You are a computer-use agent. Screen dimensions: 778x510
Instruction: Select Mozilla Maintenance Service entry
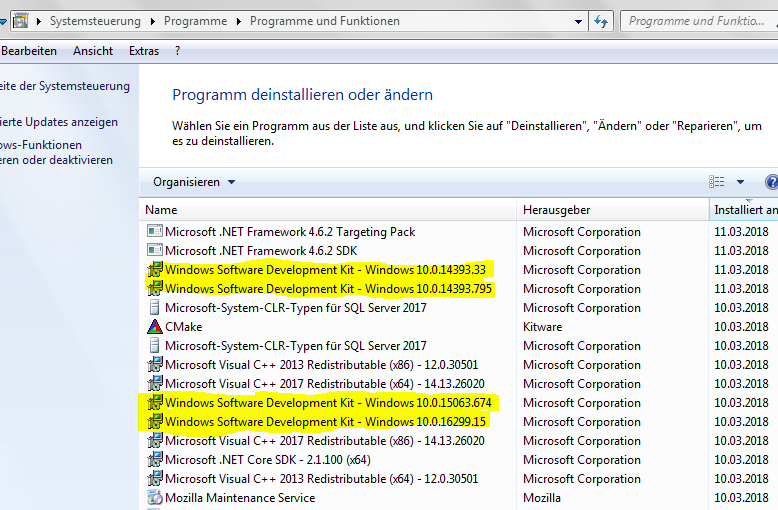pos(240,498)
